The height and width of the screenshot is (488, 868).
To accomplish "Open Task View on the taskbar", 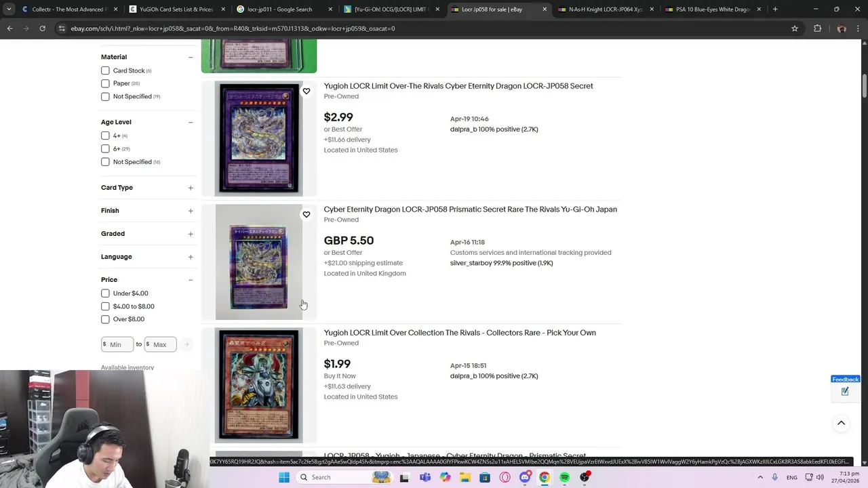I will 404,477.
